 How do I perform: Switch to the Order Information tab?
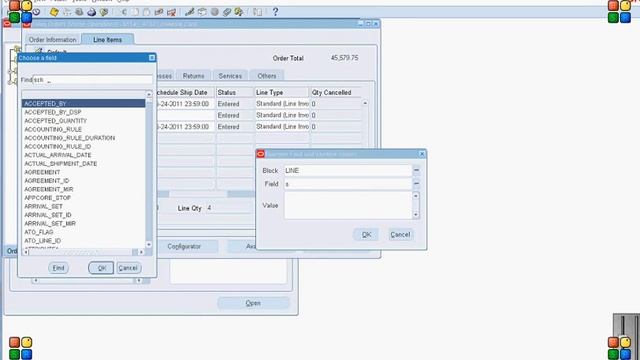pyautogui.click(x=53, y=40)
